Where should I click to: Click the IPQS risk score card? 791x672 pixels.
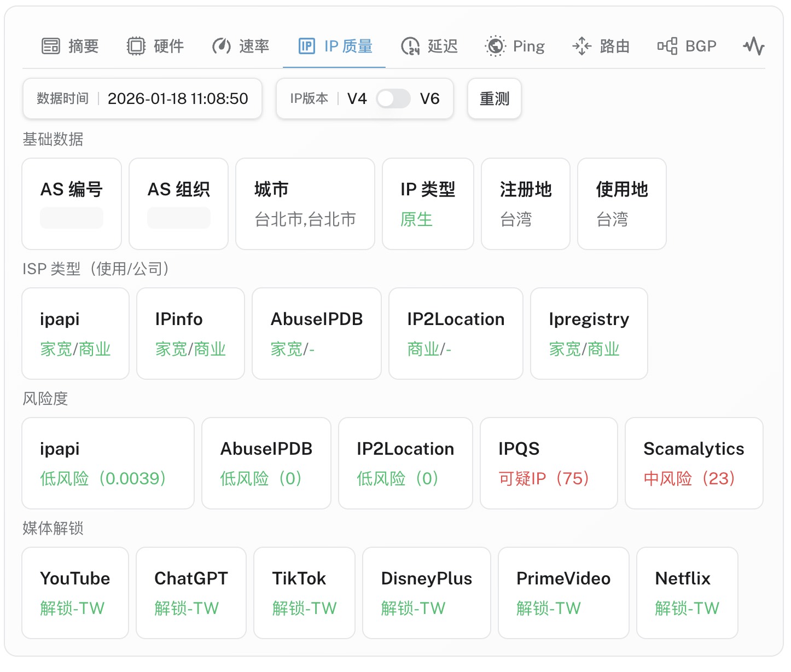tap(548, 463)
